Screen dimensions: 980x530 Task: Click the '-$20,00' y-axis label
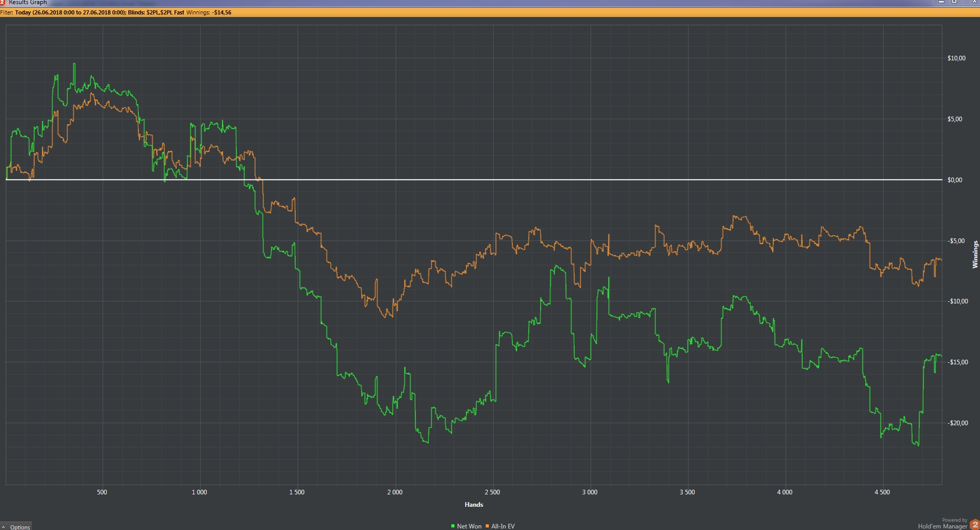957,423
